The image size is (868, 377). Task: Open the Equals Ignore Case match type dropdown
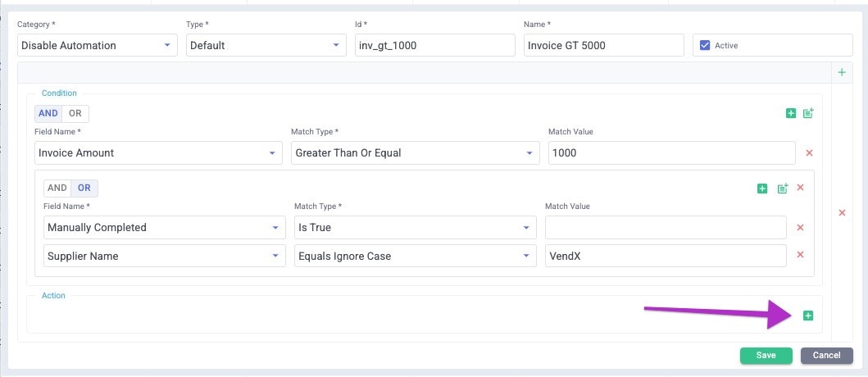click(x=416, y=256)
